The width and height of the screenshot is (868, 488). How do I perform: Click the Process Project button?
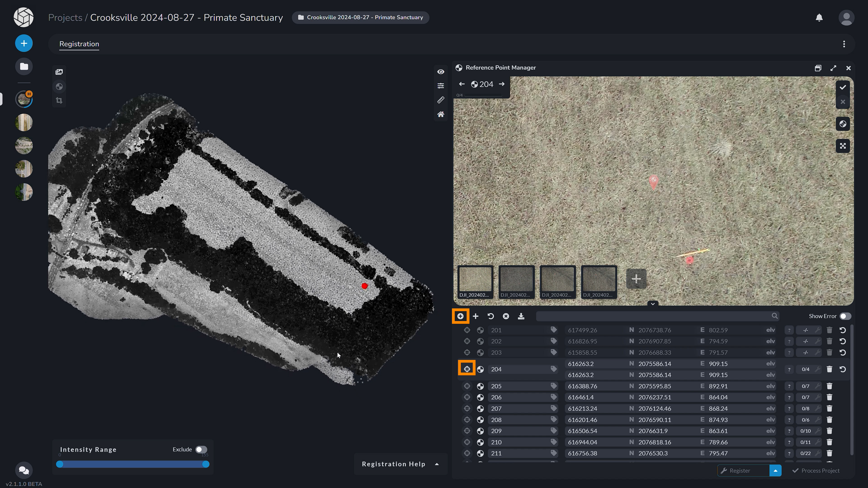pos(816,470)
